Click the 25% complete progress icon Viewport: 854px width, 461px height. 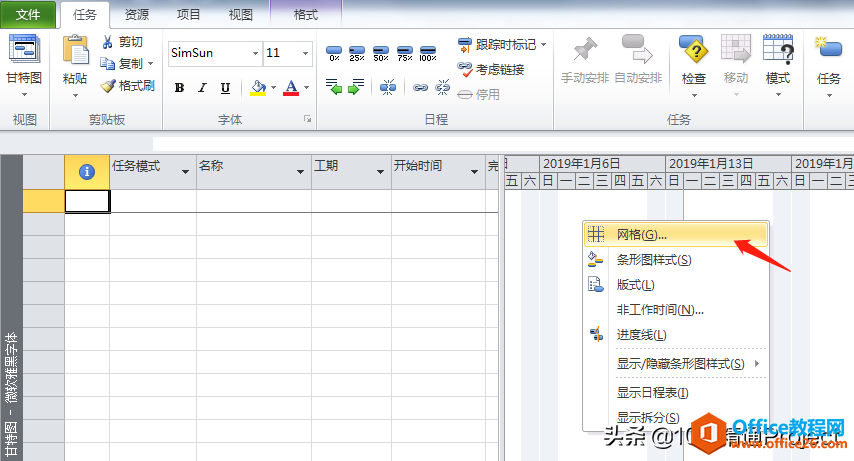point(357,53)
